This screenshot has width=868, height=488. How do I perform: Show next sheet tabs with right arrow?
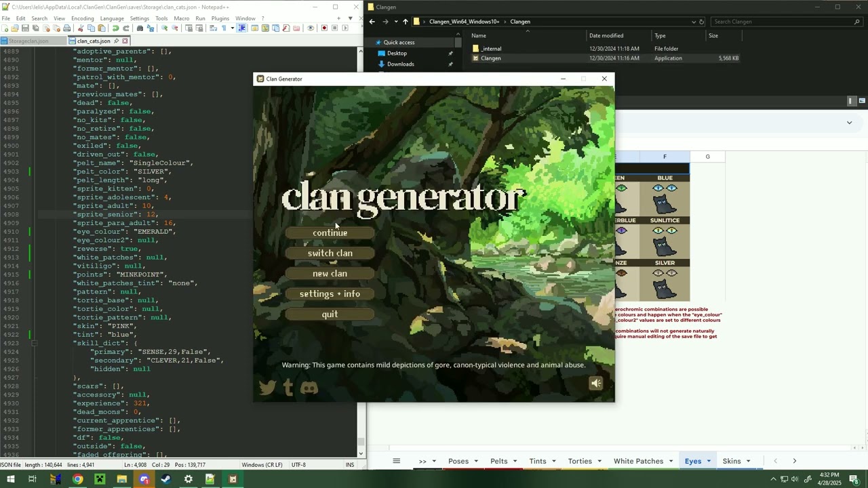click(x=794, y=461)
